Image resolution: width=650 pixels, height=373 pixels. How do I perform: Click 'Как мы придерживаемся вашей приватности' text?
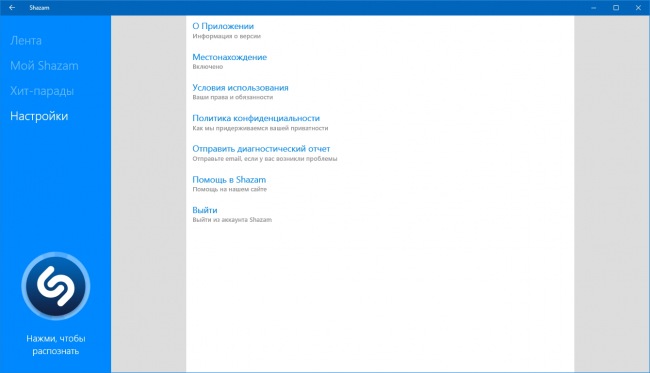(x=260, y=128)
